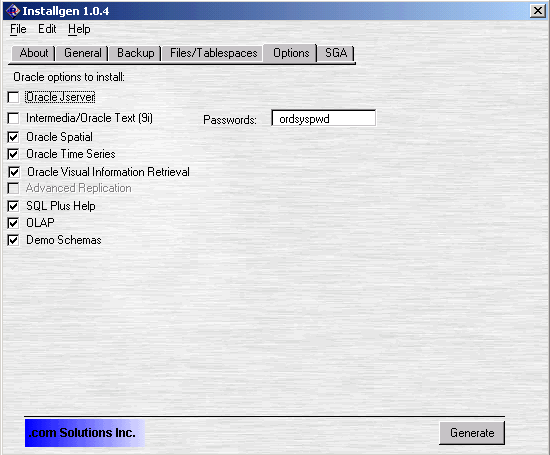The image size is (550, 455).
Task: Open the Edit menu
Action: pos(47,29)
